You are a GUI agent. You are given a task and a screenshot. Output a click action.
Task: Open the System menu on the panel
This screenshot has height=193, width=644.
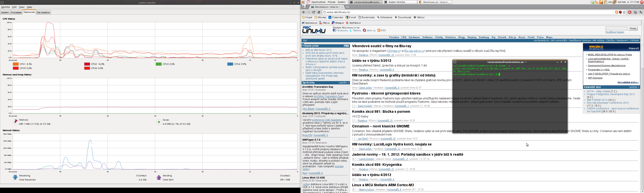(x=341, y=2)
